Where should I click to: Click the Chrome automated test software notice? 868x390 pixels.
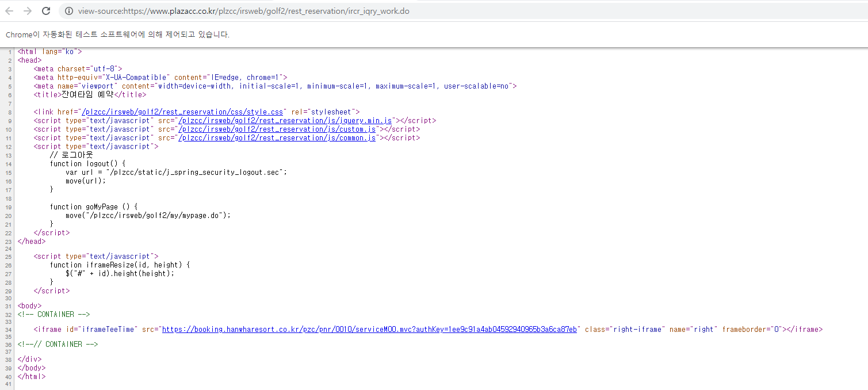[117, 35]
